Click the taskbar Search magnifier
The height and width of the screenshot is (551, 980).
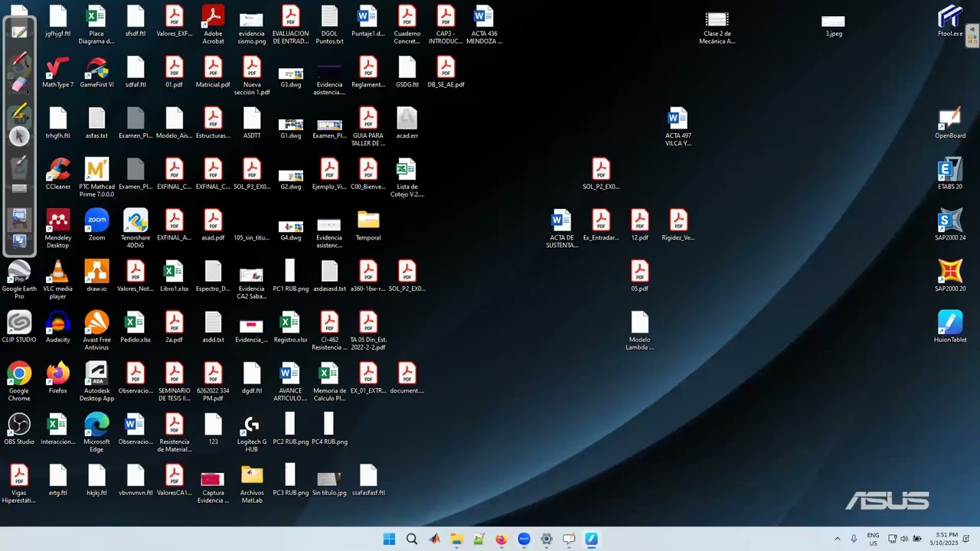tap(412, 539)
